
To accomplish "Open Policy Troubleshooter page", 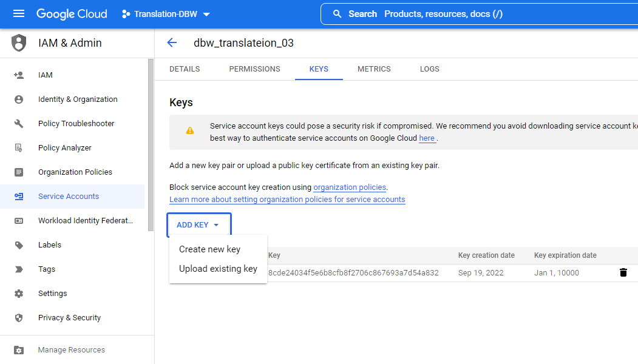I will coord(72,124).
